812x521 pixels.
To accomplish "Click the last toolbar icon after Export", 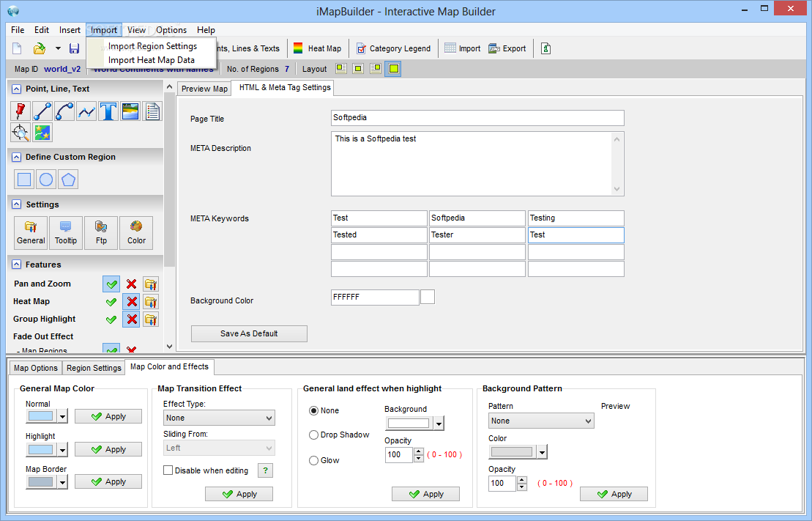I will pos(545,48).
